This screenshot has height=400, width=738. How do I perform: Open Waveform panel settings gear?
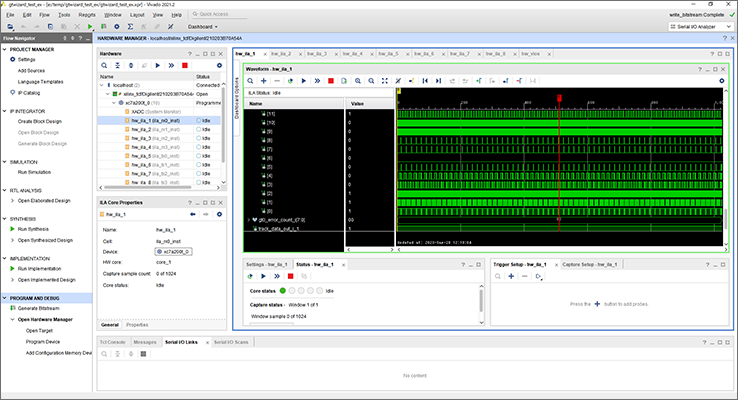point(722,80)
